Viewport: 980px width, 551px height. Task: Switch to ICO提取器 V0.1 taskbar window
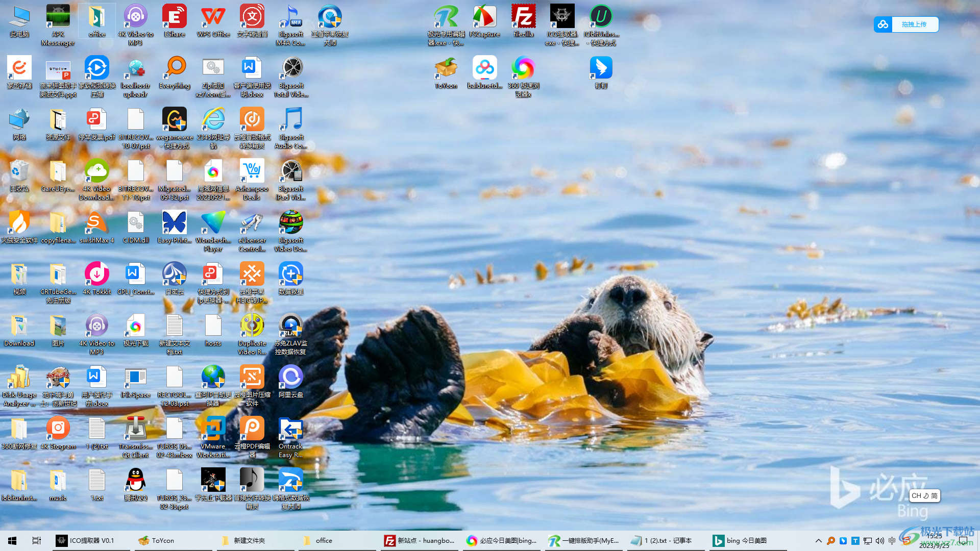tap(92, 540)
